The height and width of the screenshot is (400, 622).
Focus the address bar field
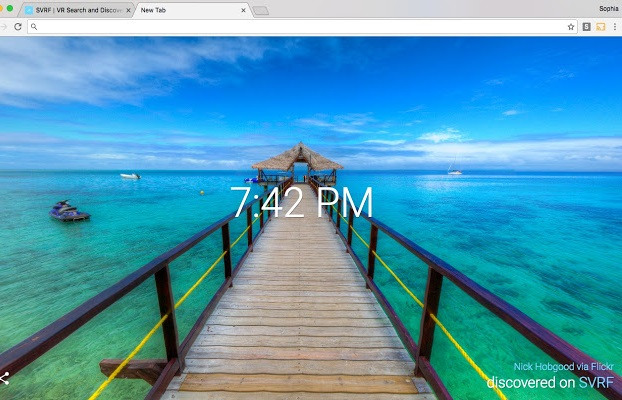(301, 27)
